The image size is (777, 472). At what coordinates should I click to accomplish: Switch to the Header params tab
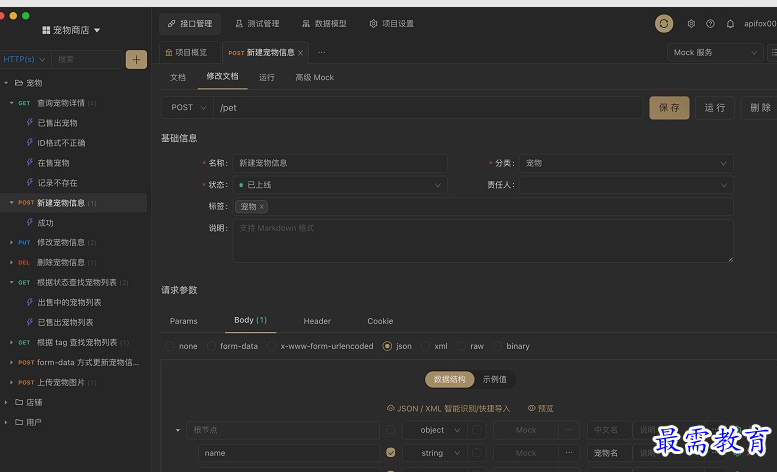click(x=317, y=321)
